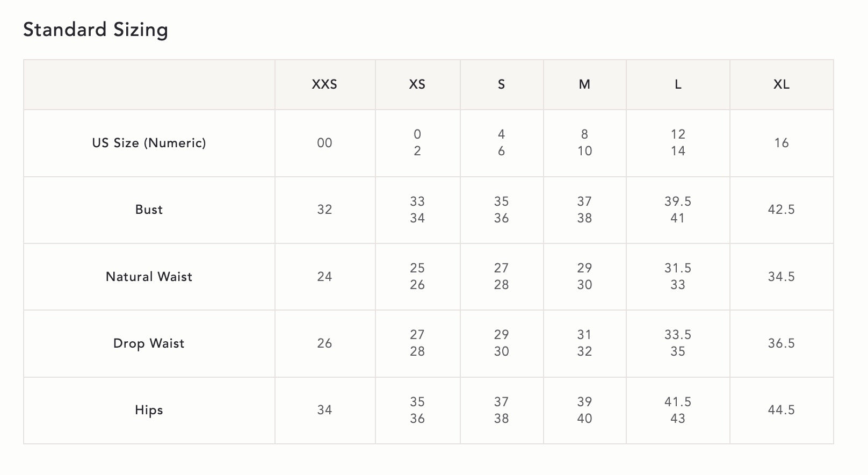Click the Natural Waist row label
The width and height of the screenshot is (868, 475).
coord(149,277)
